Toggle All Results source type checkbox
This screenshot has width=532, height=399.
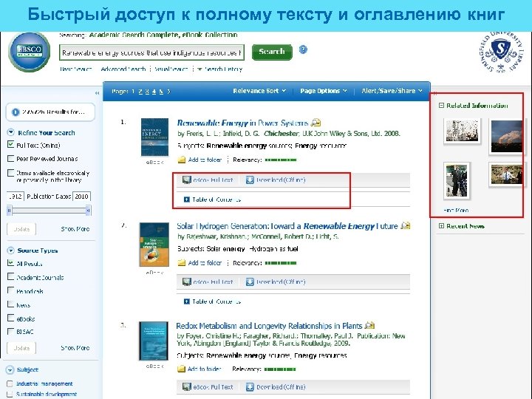tap(11, 263)
